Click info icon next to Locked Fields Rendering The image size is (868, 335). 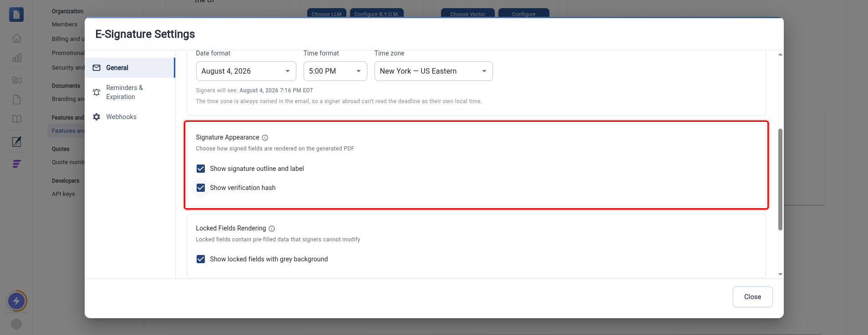(272, 229)
